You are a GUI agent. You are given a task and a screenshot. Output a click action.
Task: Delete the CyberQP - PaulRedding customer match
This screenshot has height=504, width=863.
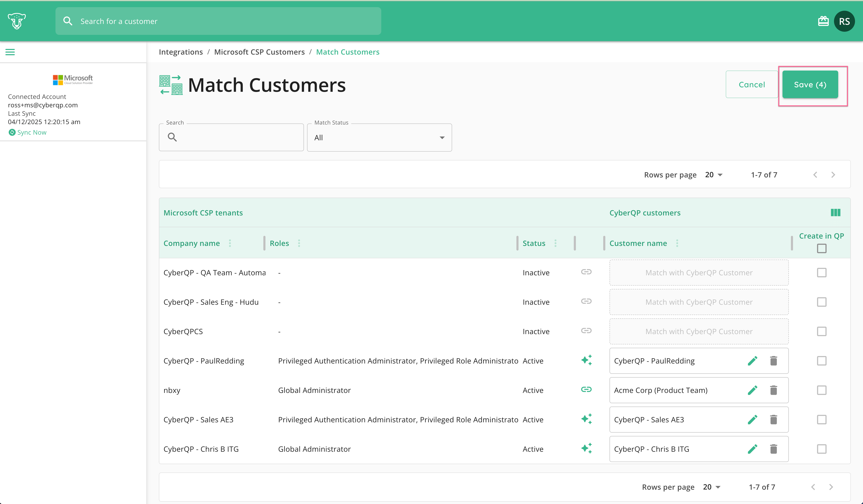774,361
